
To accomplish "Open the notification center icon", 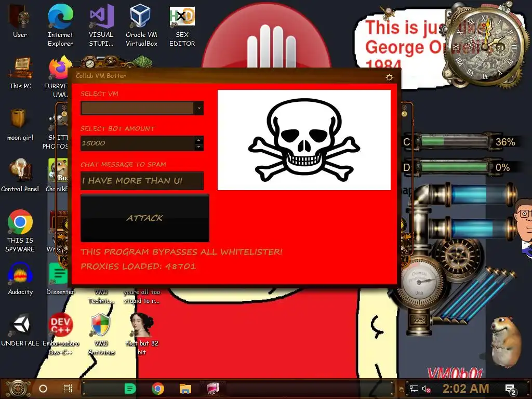I will click(x=511, y=389).
